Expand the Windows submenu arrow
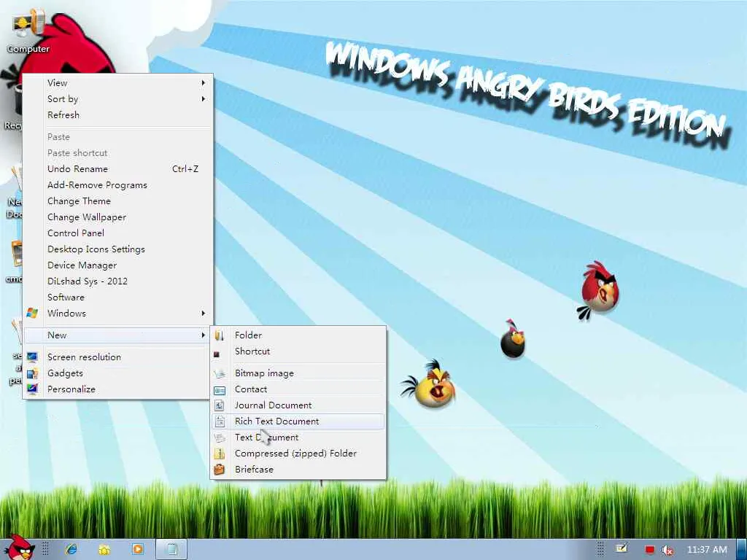 [204, 314]
